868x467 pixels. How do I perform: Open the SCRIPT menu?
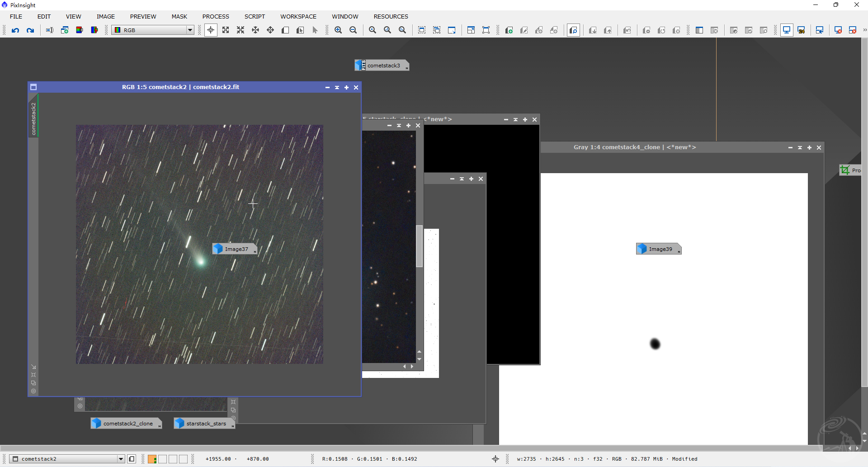(255, 17)
